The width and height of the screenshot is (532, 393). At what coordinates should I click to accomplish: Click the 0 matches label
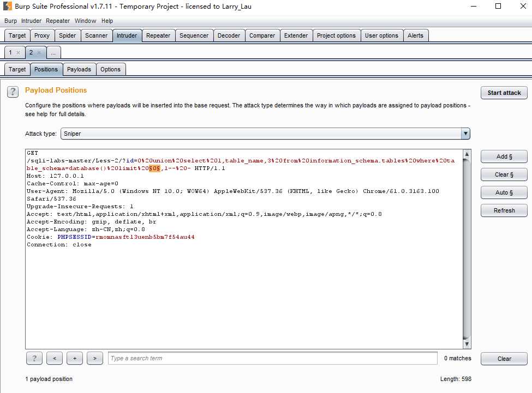pyautogui.click(x=458, y=359)
